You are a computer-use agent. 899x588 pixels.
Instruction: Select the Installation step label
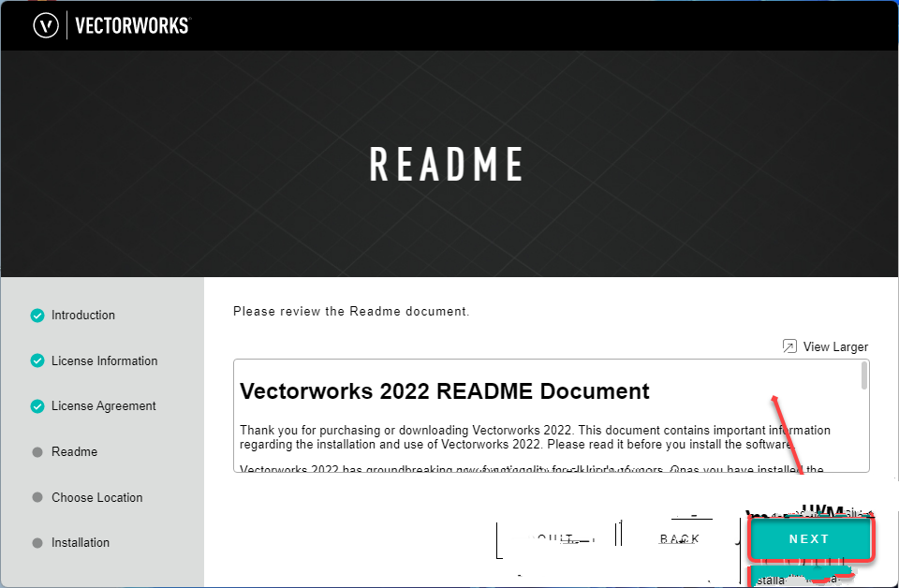coord(81,543)
